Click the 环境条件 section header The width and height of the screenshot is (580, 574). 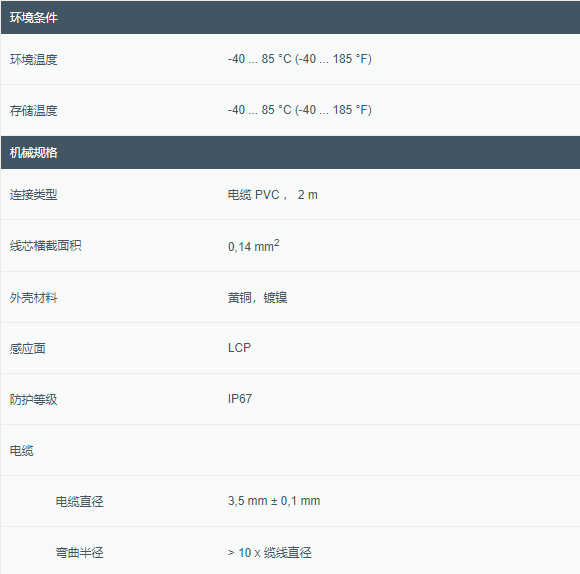coord(290,17)
